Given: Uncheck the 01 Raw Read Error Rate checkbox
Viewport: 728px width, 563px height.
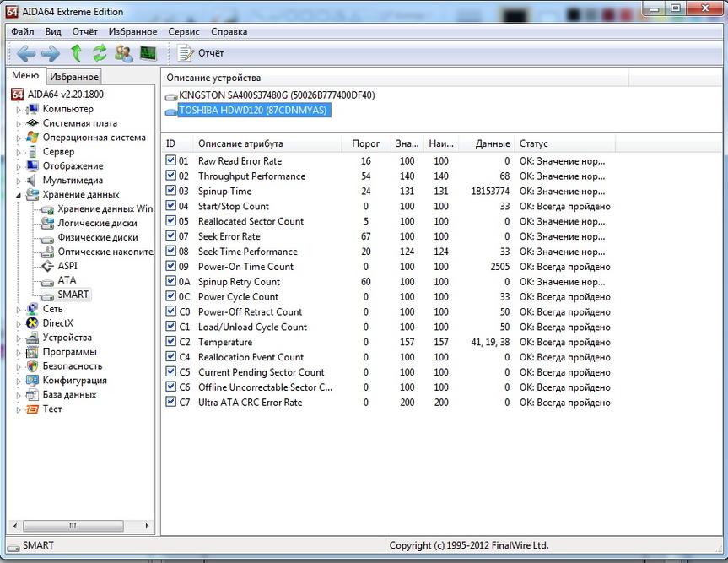Looking at the screenshot, I should 171,160.
